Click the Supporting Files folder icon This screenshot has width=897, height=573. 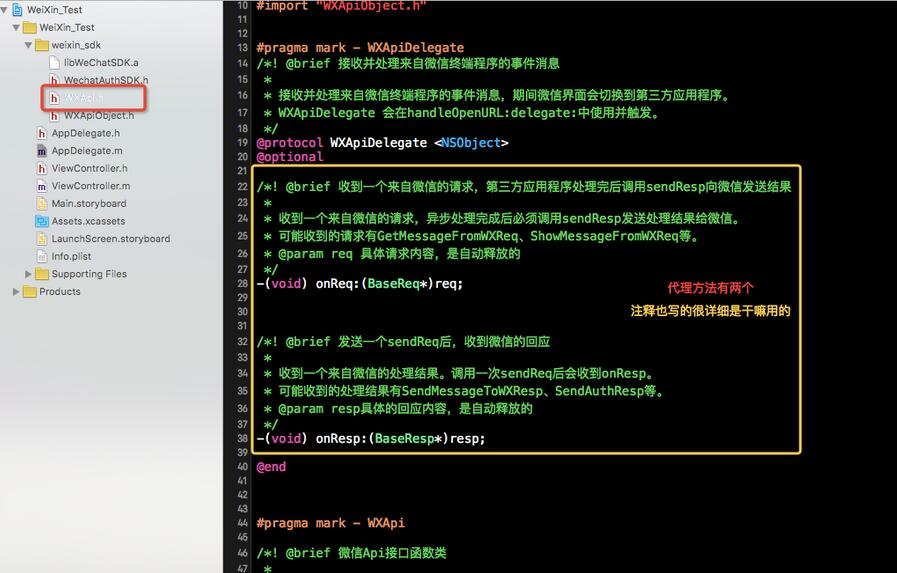point(42,274)
